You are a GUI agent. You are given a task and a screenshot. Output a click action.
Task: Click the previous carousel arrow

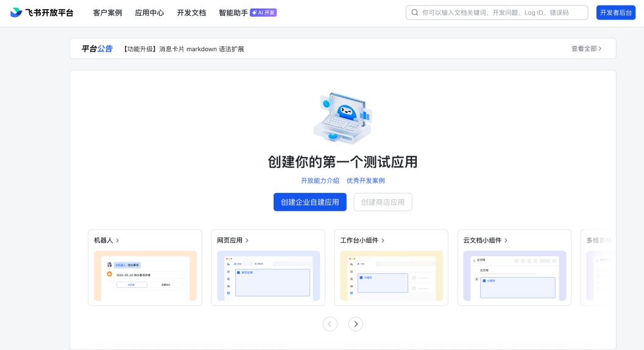[330, 324]
